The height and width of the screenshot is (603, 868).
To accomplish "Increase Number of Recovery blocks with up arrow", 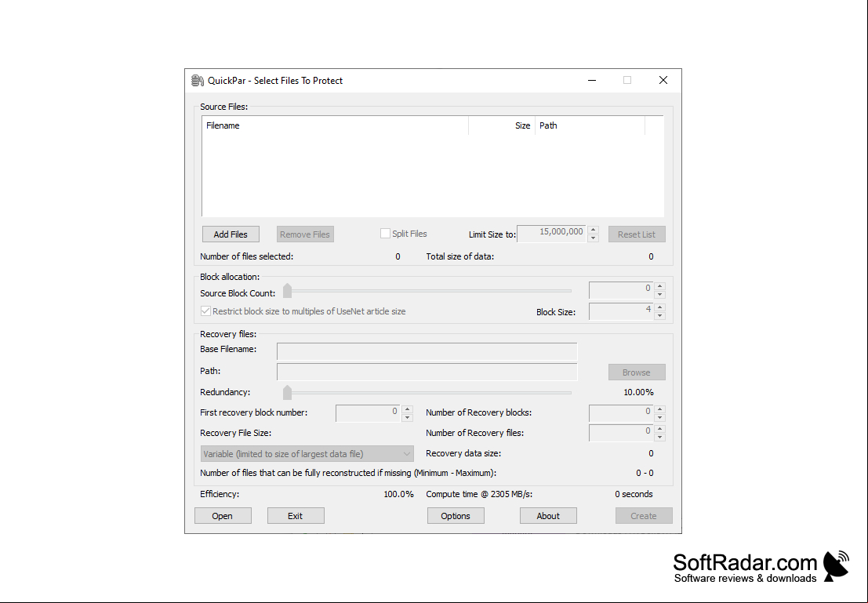I will coord(659,409).
